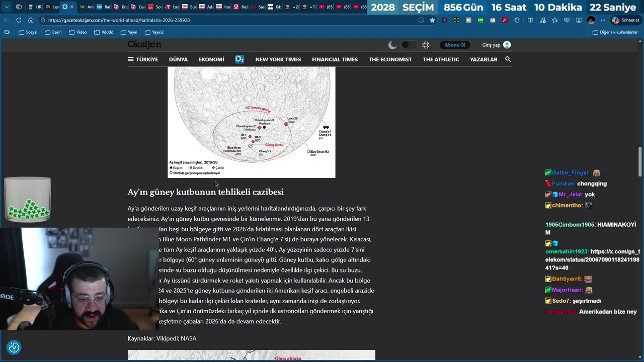The height and width of the screenshot is (362, 644).
Task: Click the red extension icon in toolbar
Action: [x=505, y=20]
